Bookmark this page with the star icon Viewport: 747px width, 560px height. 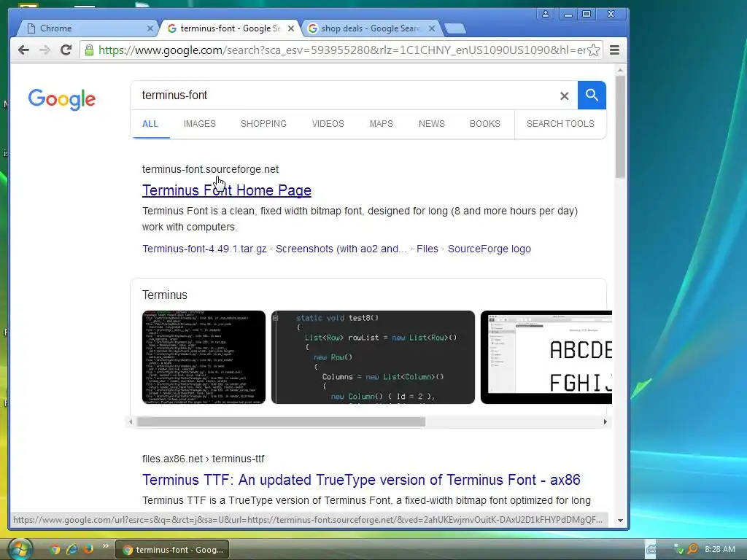click(x=593, y=50)
